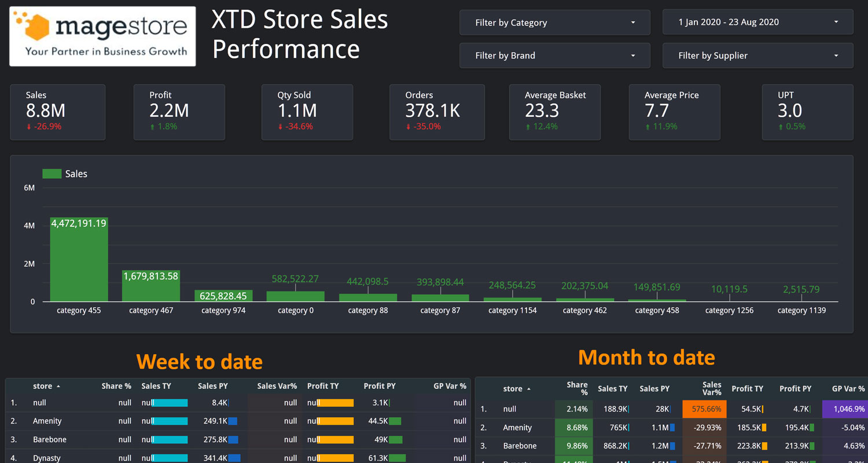Sort Week to date table by Sales PY
The image size is (868, 463).
(x=212, y=386)
